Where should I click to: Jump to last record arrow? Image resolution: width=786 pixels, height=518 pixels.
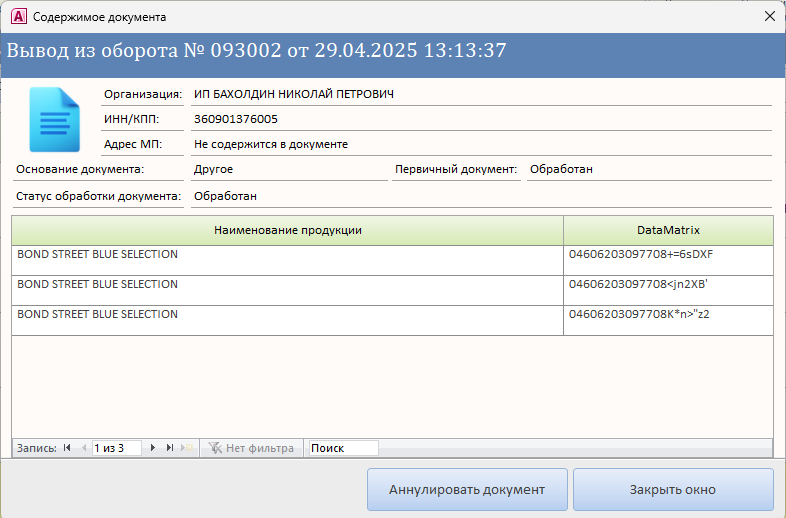tap(170, 448)
